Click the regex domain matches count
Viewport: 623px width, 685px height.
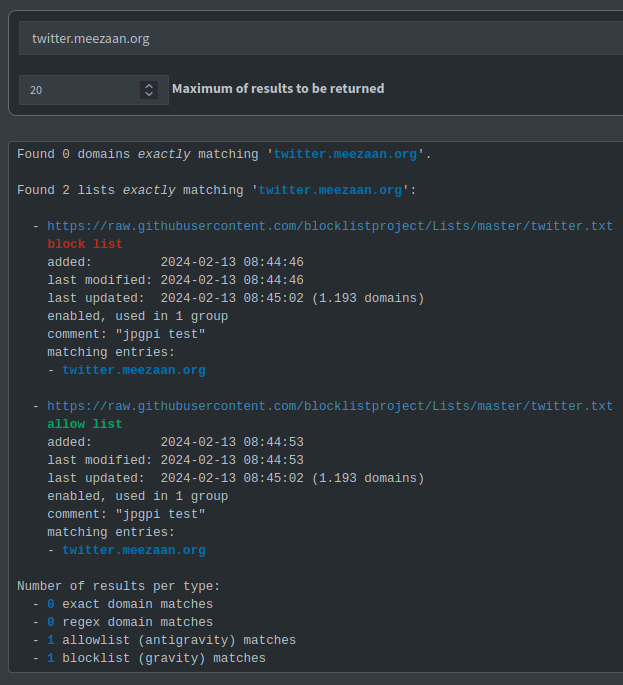point(51,622)
